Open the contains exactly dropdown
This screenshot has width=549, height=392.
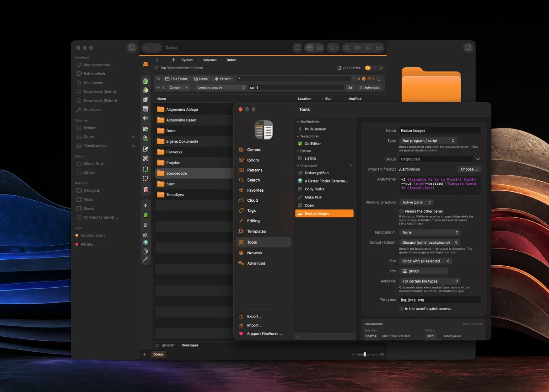(x=221, y=87)
